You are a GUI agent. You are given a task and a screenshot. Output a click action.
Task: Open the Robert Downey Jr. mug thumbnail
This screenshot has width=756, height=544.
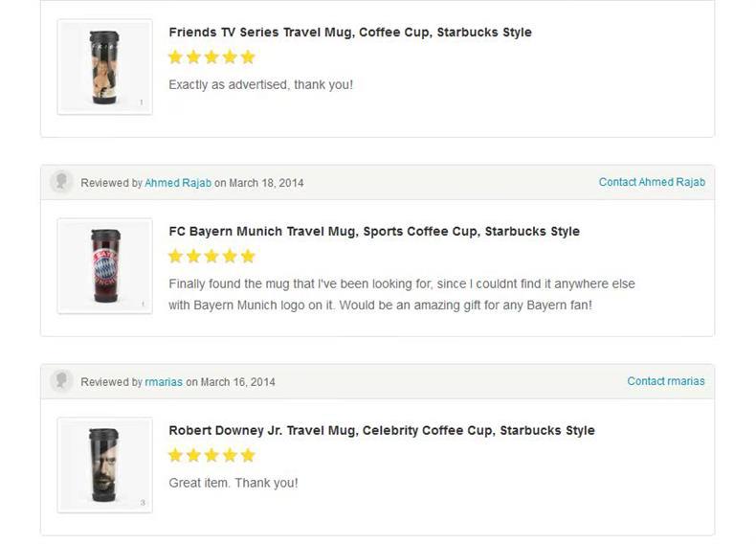[104, 465]
